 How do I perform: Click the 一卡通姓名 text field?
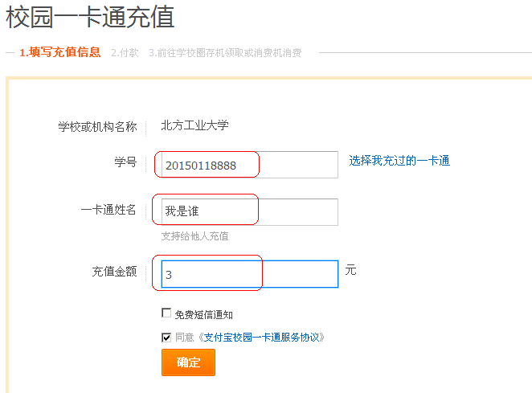pos(249,212)
